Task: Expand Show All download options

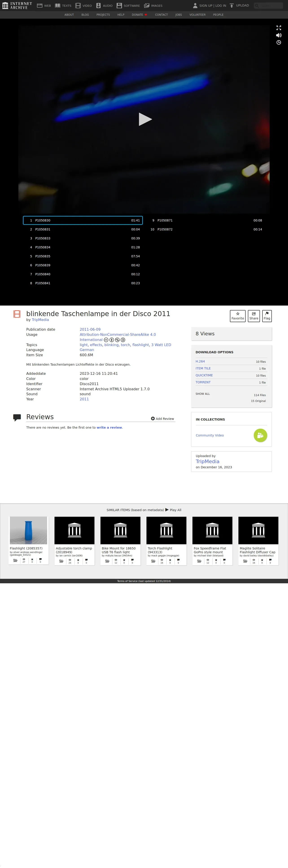Action: pyautogui.click(x=203, y=394)
